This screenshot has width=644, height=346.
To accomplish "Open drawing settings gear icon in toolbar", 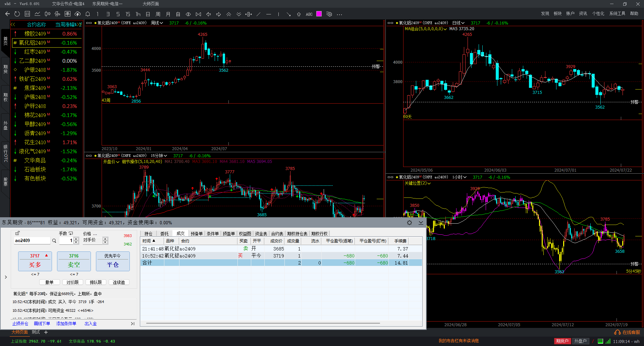I will [329, 14].
